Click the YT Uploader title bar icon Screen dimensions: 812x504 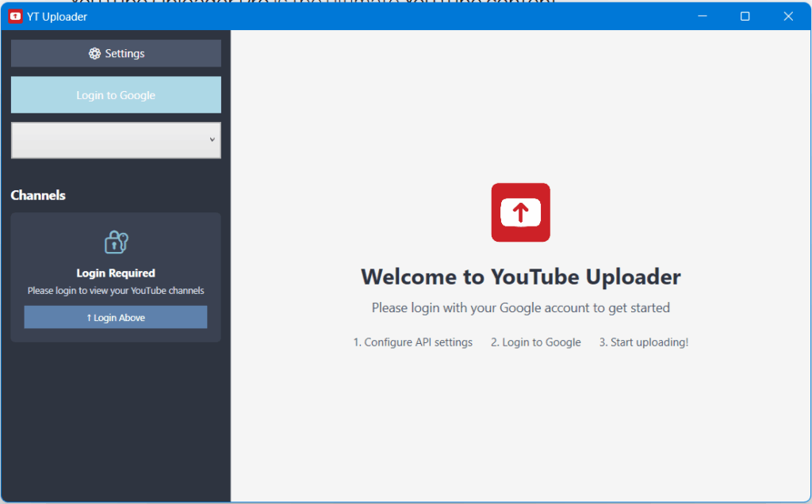click(16, 16)
